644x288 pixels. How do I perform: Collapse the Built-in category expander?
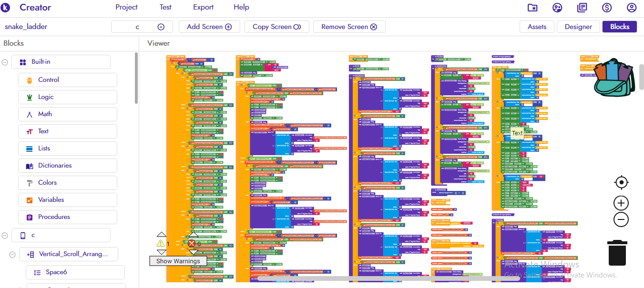pyautogui.click(x=5, y=62)
